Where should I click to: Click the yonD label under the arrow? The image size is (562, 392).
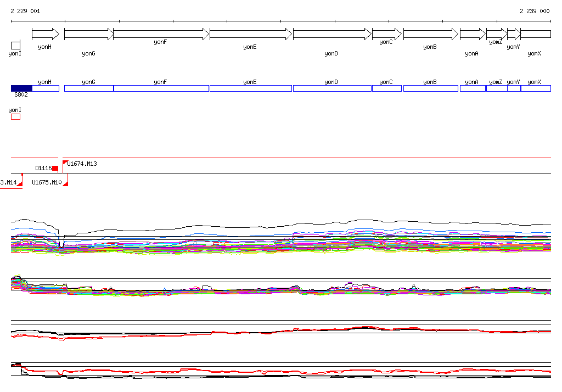coord(331,53)
